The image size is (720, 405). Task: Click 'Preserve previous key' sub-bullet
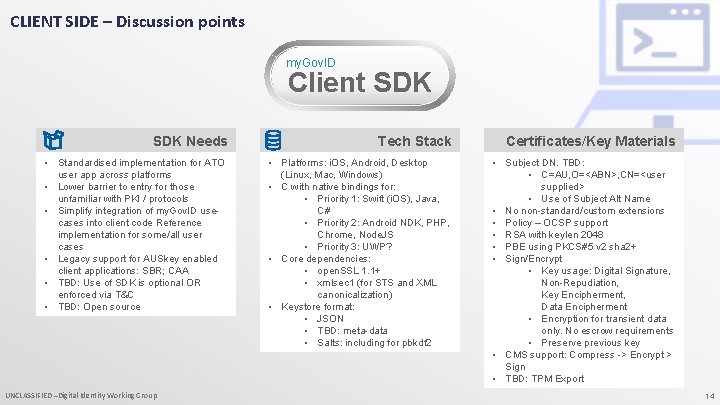(x=591, y=343)
